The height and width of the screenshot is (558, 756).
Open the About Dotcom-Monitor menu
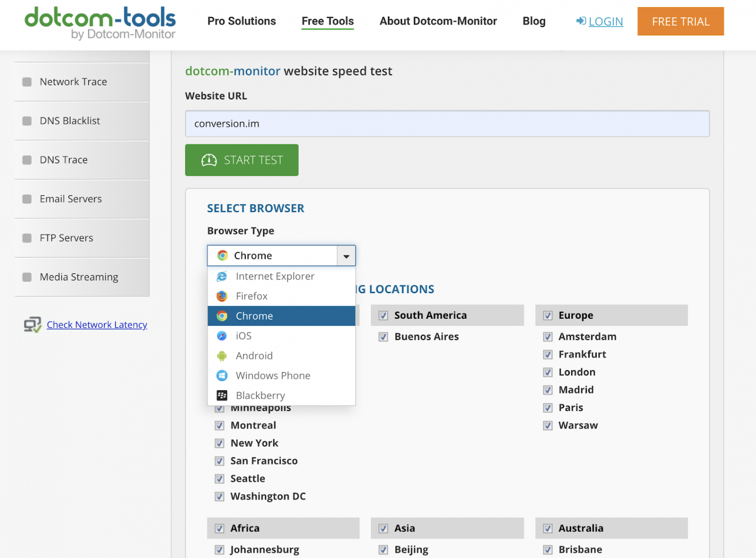click(438, 21)
